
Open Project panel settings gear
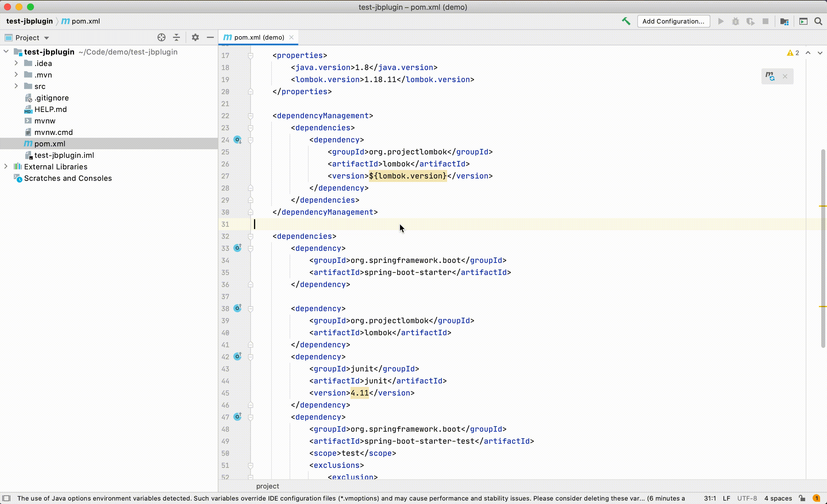click(x=195, y=38)
